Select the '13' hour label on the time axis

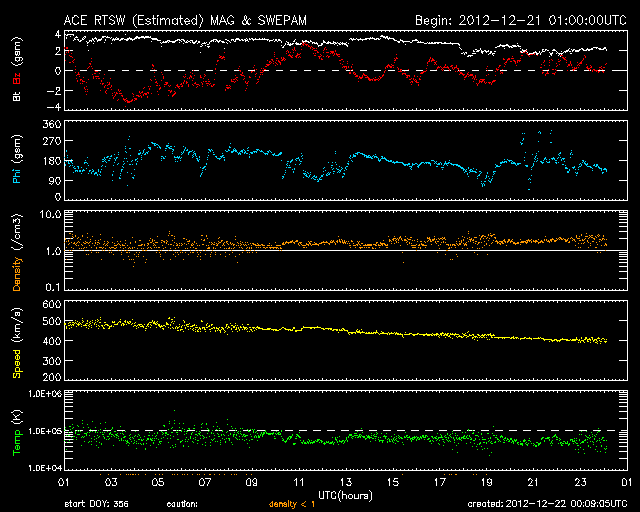pos(346,482)
